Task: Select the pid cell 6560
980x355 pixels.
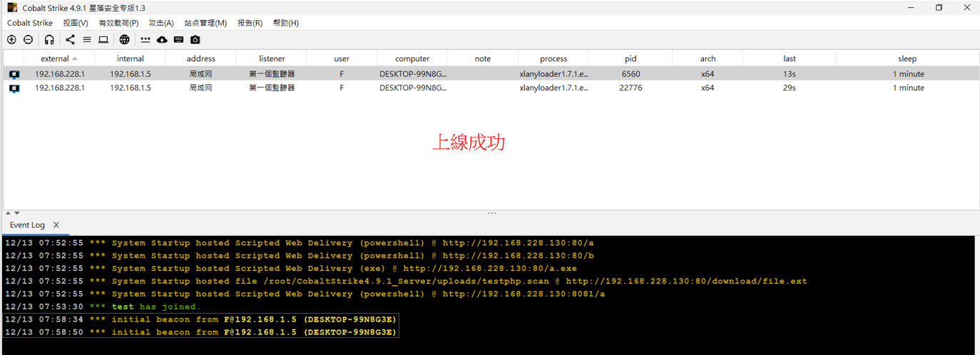Action: point(631,74)
